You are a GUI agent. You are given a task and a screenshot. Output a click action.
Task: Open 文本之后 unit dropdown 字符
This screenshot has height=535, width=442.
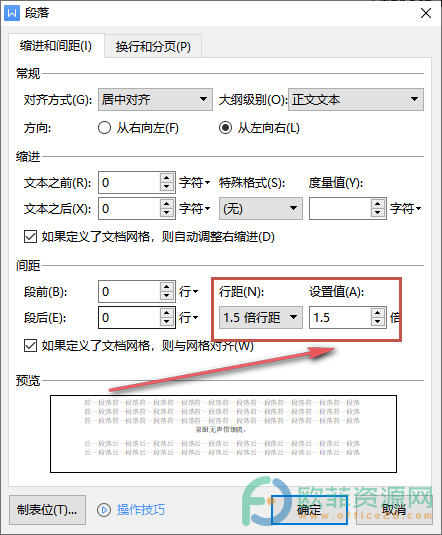(195, 208)
